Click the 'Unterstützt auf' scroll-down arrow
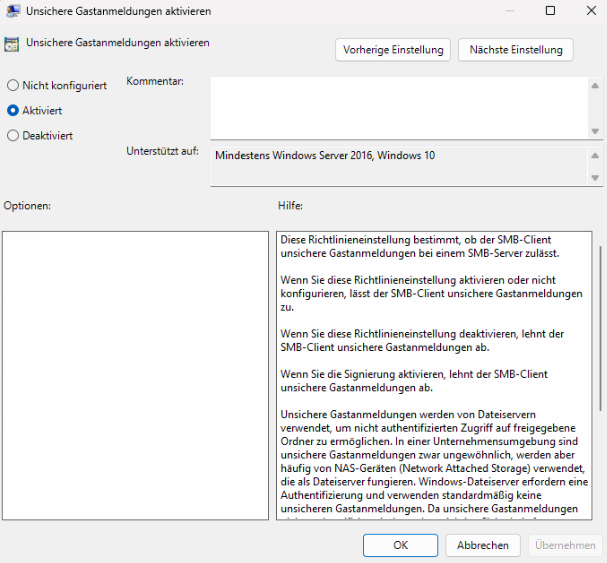This screenshot has height=563, width=607. 595,178
